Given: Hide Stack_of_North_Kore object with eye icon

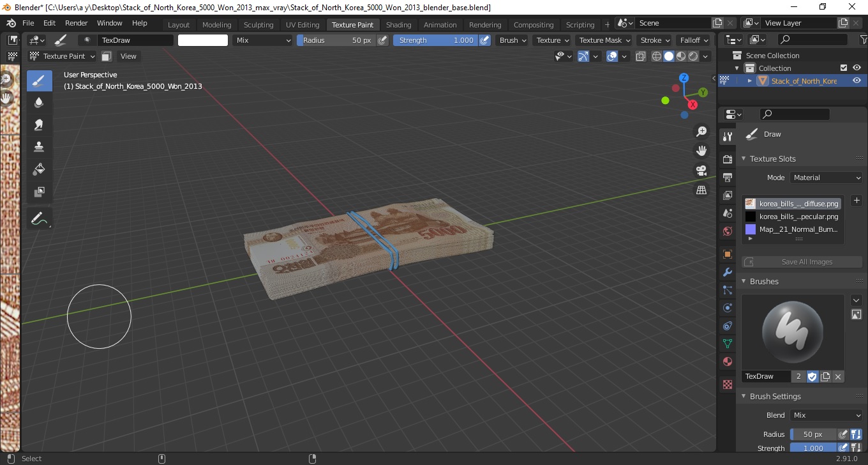Looking at the screenshot, I should click(x=857, y=80).
